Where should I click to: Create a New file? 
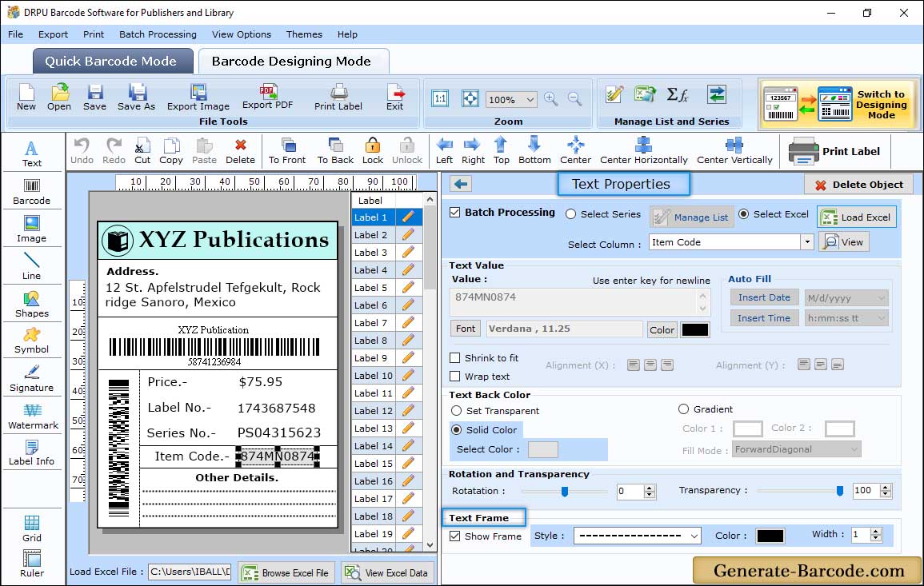(x=26, y=98)
